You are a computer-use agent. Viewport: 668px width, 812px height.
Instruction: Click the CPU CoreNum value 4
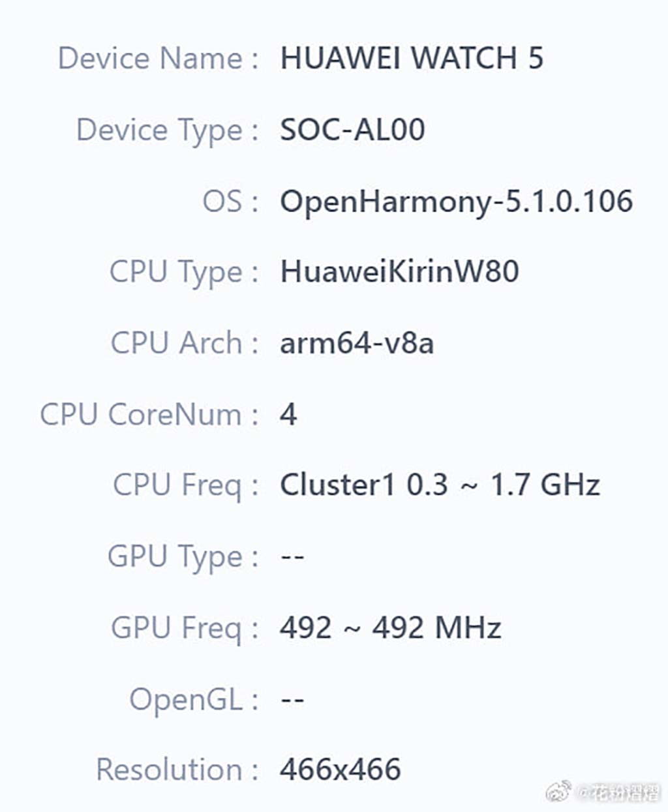288,414
